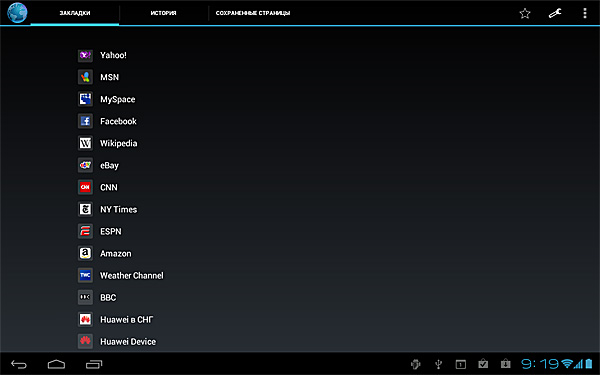Tap the Android back navigation button

[19, 364]
